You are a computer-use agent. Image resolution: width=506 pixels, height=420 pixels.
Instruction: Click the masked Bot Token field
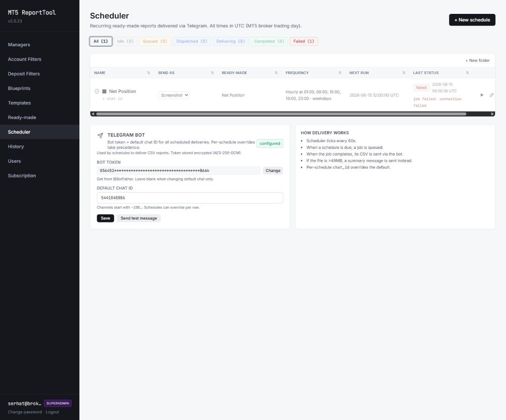(x=179, y=171)
